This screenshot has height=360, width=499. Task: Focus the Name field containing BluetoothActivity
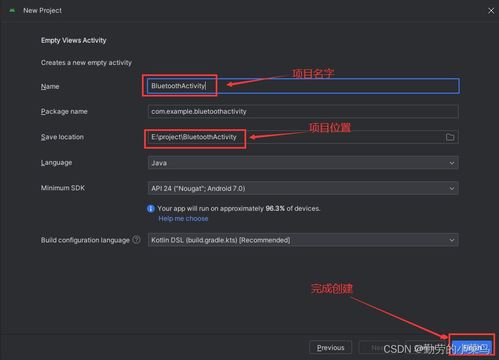(303, 86)
